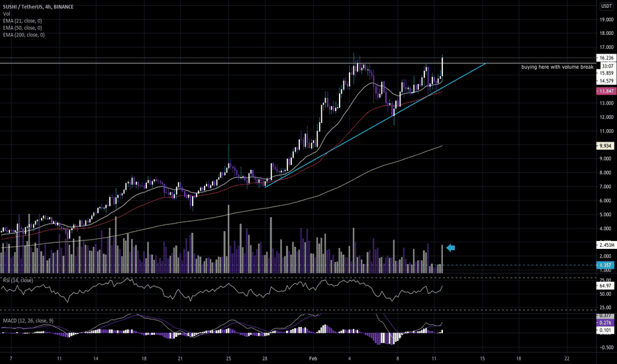Viewport: 617px width, 364px height.
Task: Click the USDT currency button
Action: (606, 7)
